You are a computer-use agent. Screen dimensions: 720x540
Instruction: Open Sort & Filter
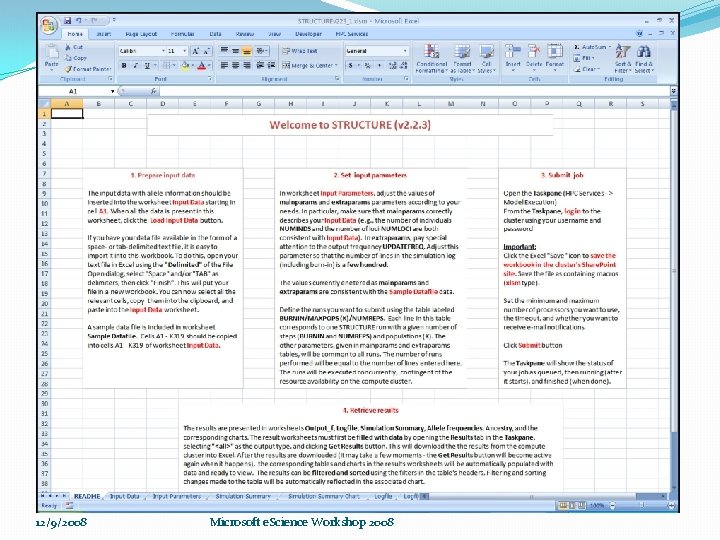point(623,58)
